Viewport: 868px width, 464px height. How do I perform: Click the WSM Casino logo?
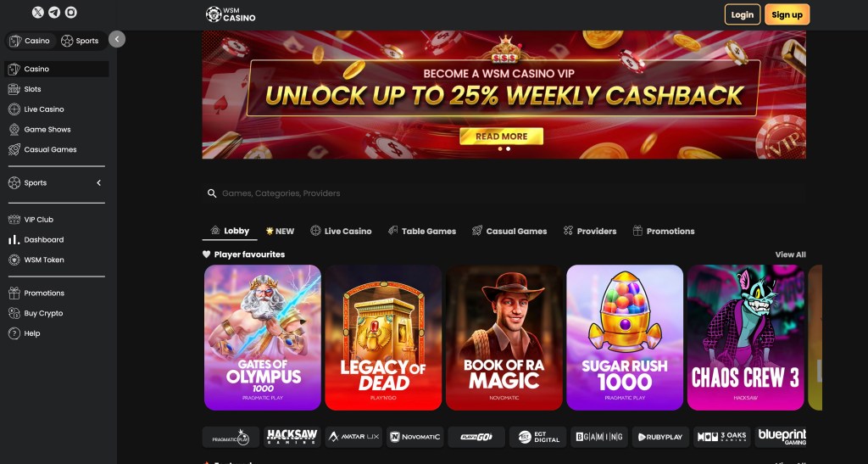coord(231,14)
